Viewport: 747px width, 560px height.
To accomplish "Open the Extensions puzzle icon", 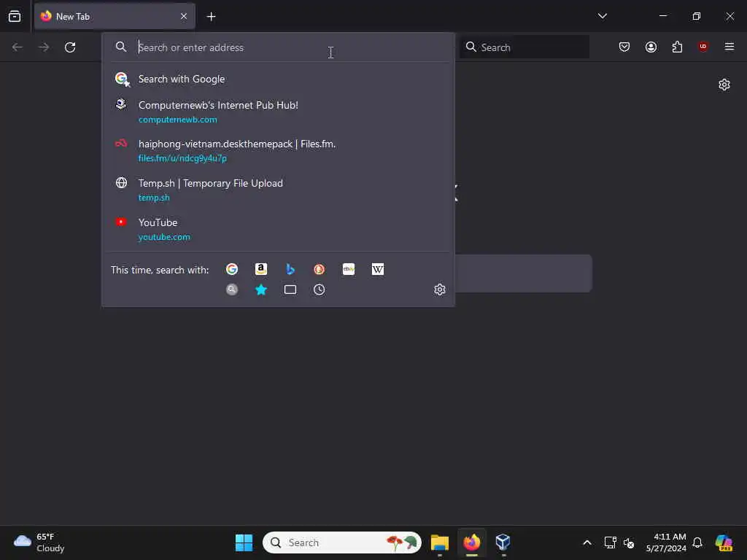I will pos(677,47).
